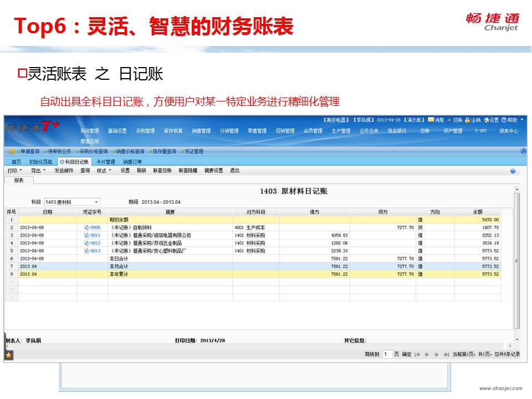Viewport: 532px width, 399px height.
Task: Click the star favorites icon at bottom-left
Action: tap(9, 355)
